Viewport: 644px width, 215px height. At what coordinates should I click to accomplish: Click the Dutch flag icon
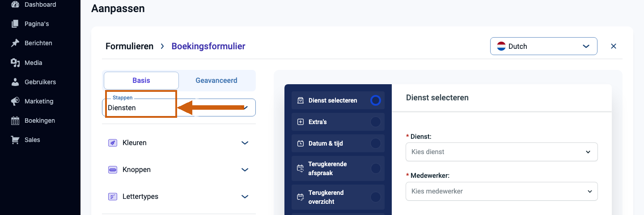tap(501, 46)
